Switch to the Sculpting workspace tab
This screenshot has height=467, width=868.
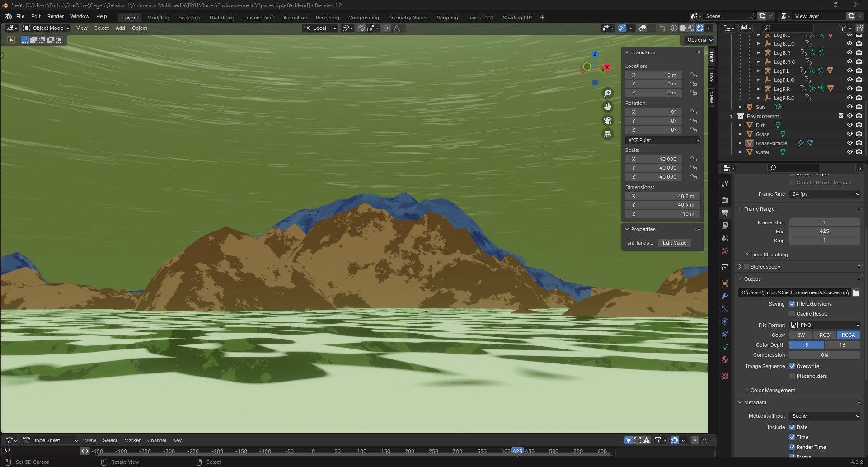189,18
